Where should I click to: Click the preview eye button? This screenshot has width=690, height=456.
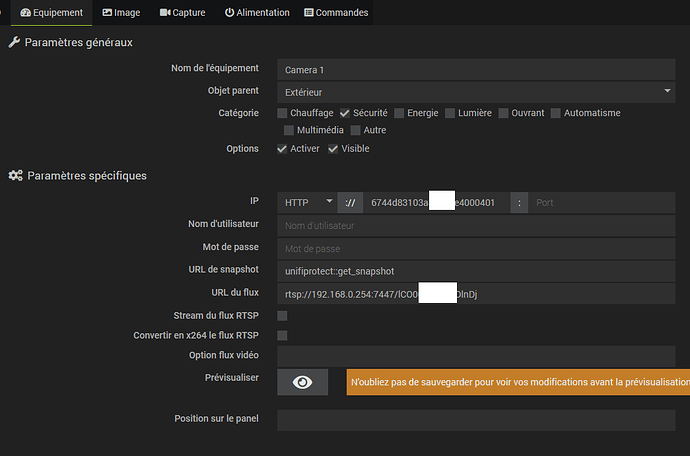click(302, 382)
